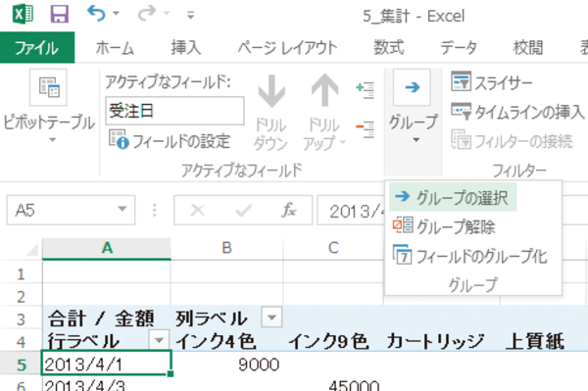Click the cancel X in formula bar
Screen dimensions: 588x391
click(x=198, y=211)
